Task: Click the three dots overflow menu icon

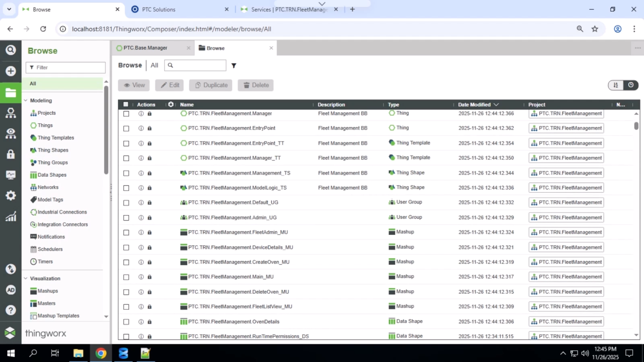Action: pos(638,48)
